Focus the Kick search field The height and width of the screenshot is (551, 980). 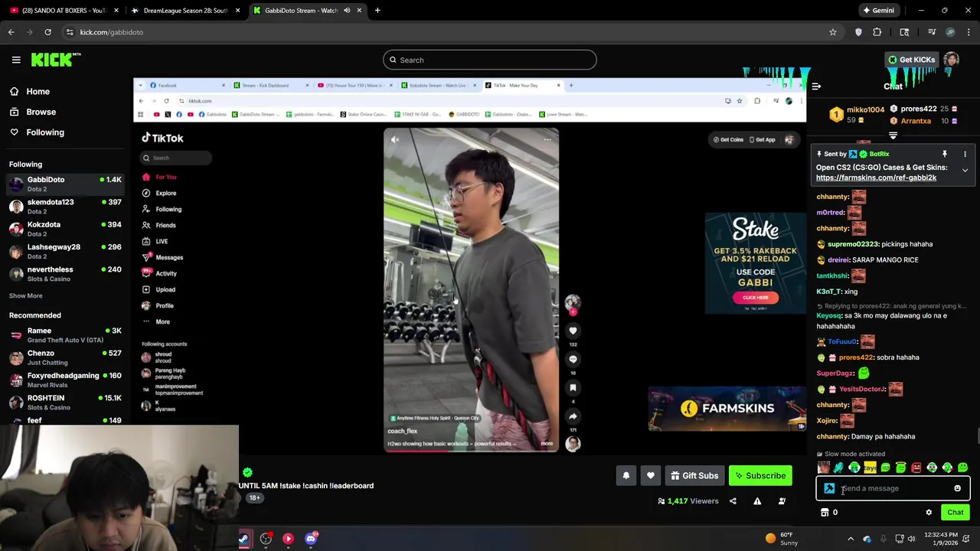[x=490, y=60]
